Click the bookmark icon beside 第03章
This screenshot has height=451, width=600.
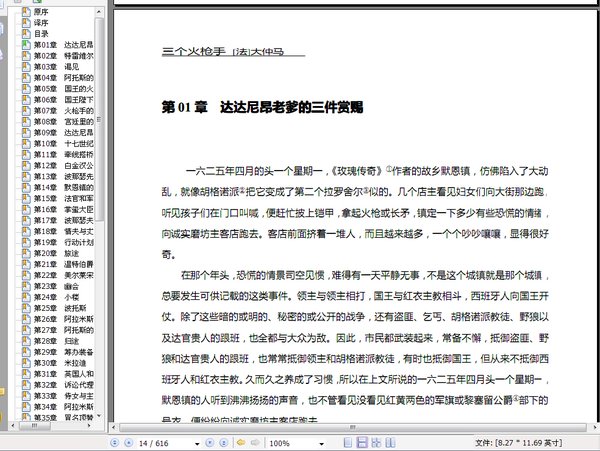[26, 67]
